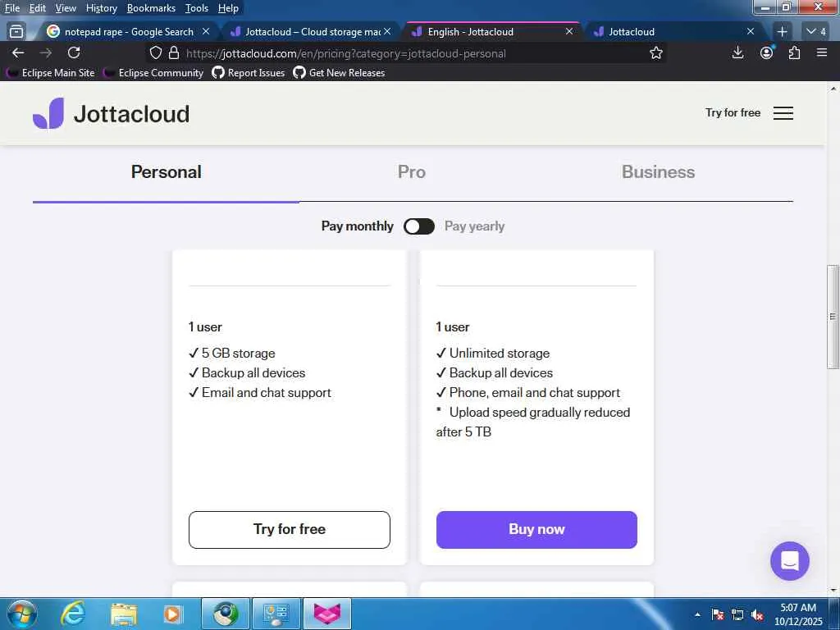
Task: Open a new tab with the plus icon
Action: click(782, 32)
